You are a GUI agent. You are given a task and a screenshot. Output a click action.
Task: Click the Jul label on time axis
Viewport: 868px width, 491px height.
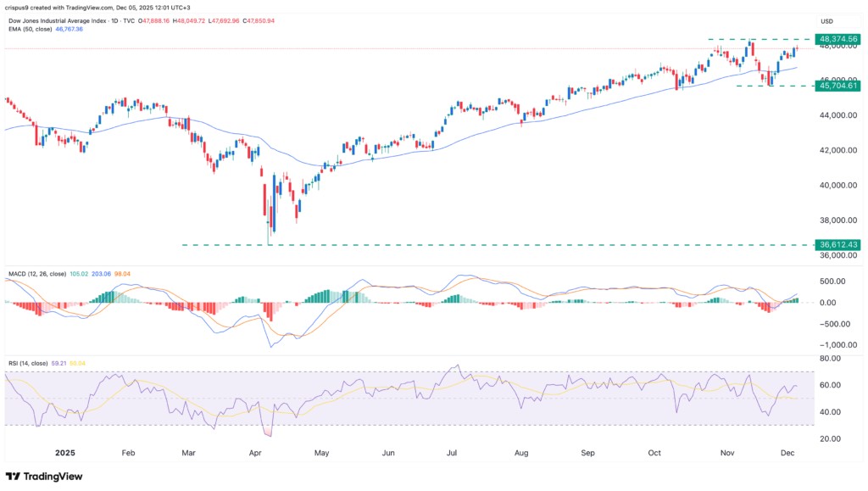pyautogui.click(x=452, y=453)
